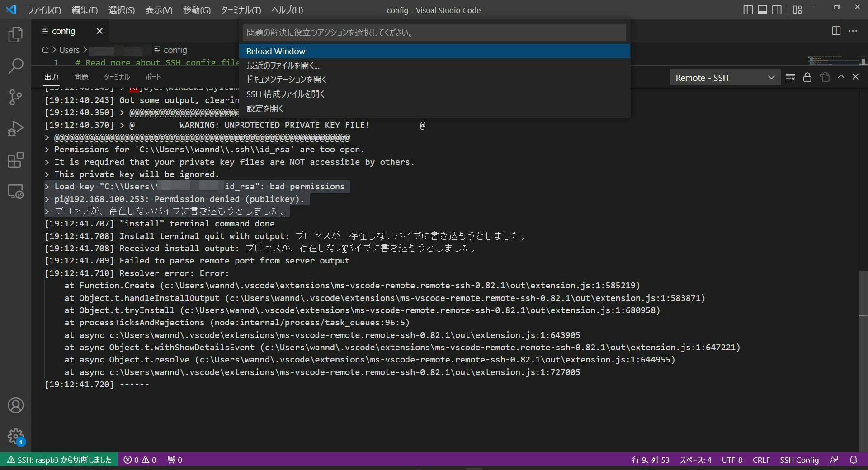Change file encoding UTF-8
Viewport: 868px width, 470px height.
tap(732, 460)
